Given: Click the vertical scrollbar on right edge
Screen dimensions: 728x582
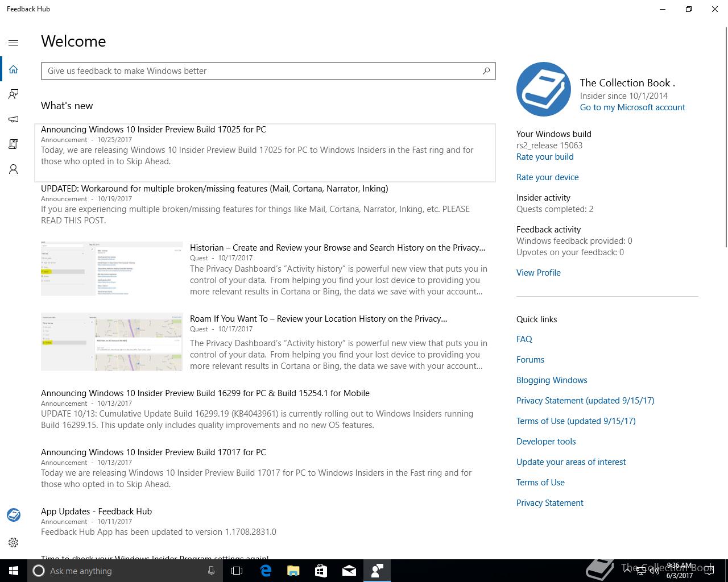Looking at the screenshot, I should [725, 136].
